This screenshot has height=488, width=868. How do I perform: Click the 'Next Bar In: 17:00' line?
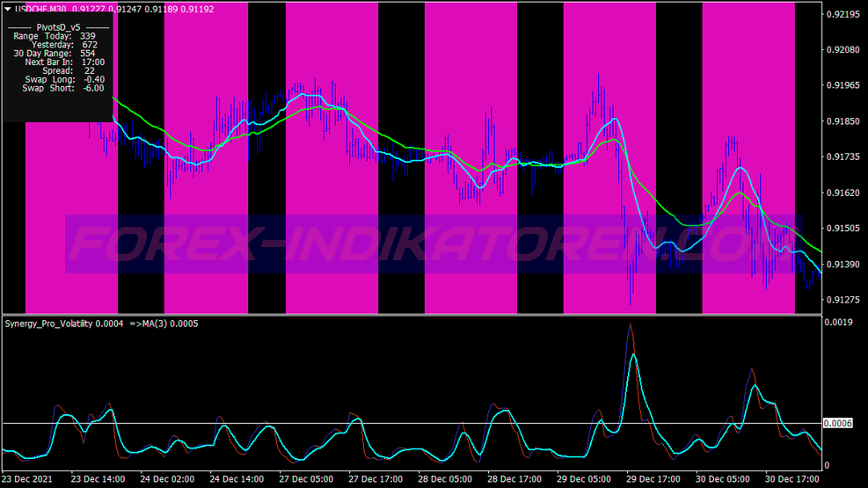click(x=65, y=62)
